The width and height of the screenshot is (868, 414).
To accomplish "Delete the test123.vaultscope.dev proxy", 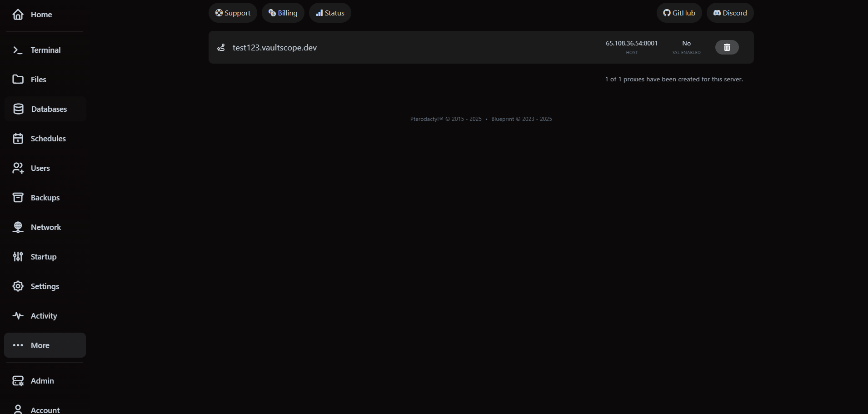I will point(727,47).
